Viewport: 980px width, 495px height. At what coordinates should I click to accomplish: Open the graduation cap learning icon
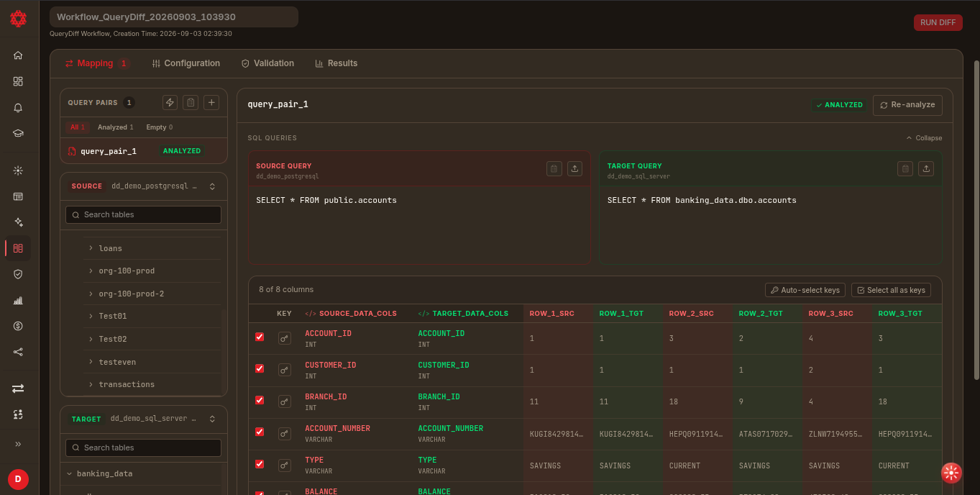tap(18, 133)
